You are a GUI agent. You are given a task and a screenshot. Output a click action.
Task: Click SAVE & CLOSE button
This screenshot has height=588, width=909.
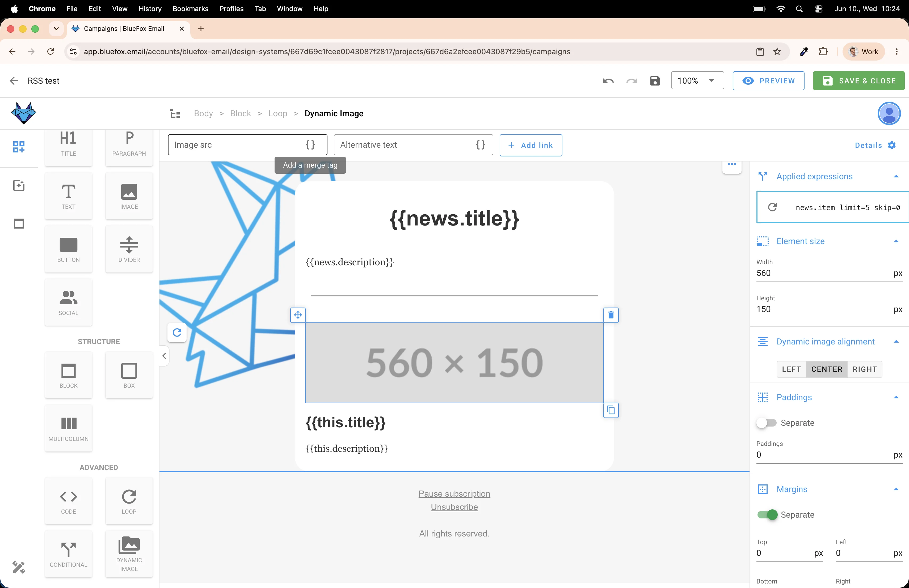coord(858,81)
